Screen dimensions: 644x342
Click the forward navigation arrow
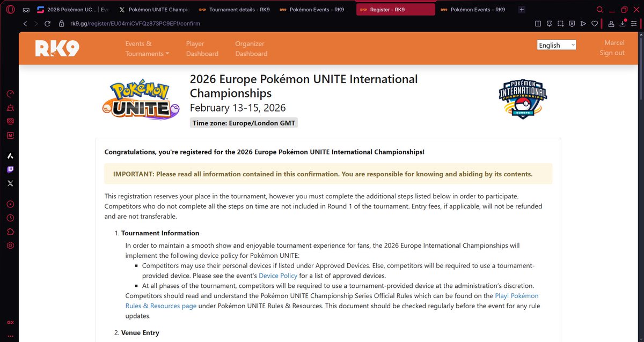coord(36,24)
